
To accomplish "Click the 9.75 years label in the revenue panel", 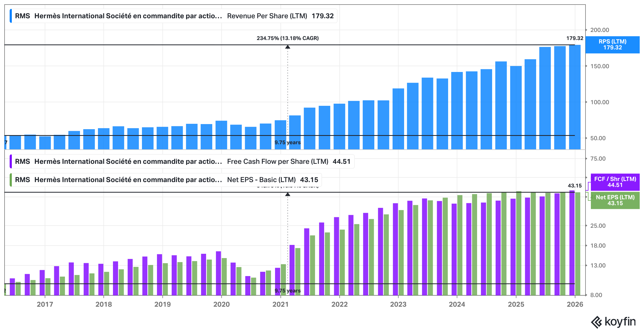I will pos(288,142).
